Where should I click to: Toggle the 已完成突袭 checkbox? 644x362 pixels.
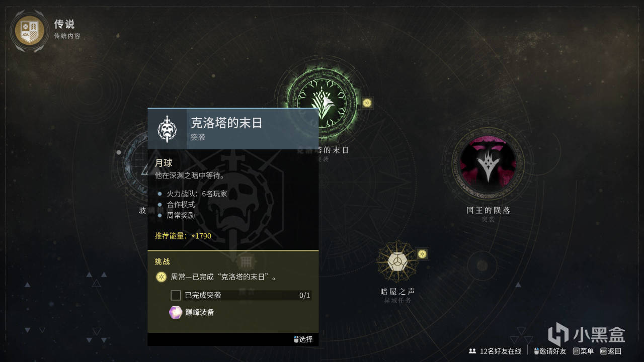176,295
